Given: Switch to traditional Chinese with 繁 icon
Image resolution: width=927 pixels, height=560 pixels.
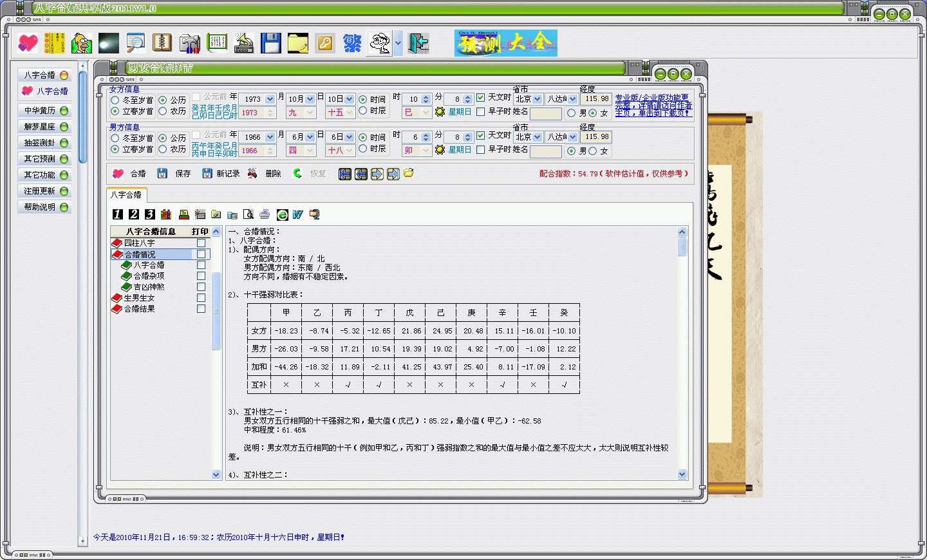Looking at the screenshot, I should pos(352,43).
